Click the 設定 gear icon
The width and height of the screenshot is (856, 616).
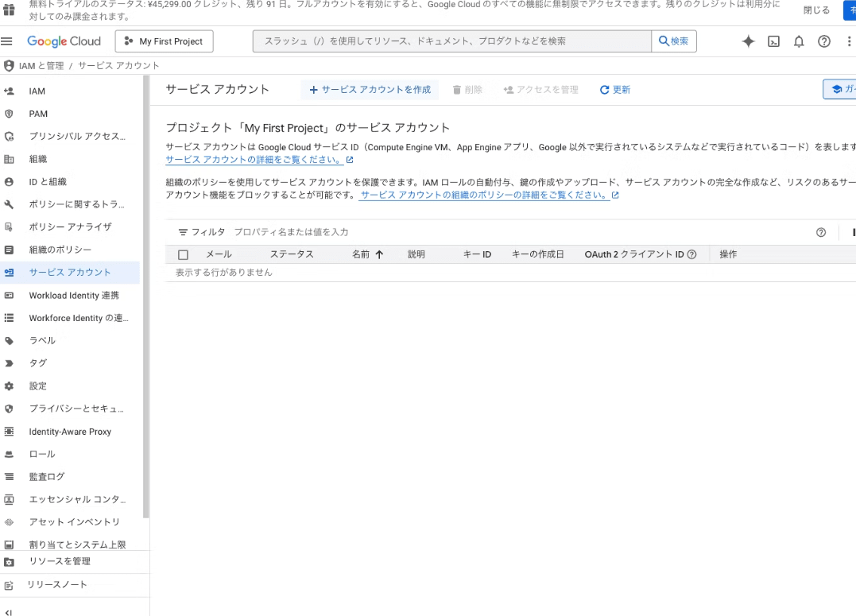coord(9,386)
